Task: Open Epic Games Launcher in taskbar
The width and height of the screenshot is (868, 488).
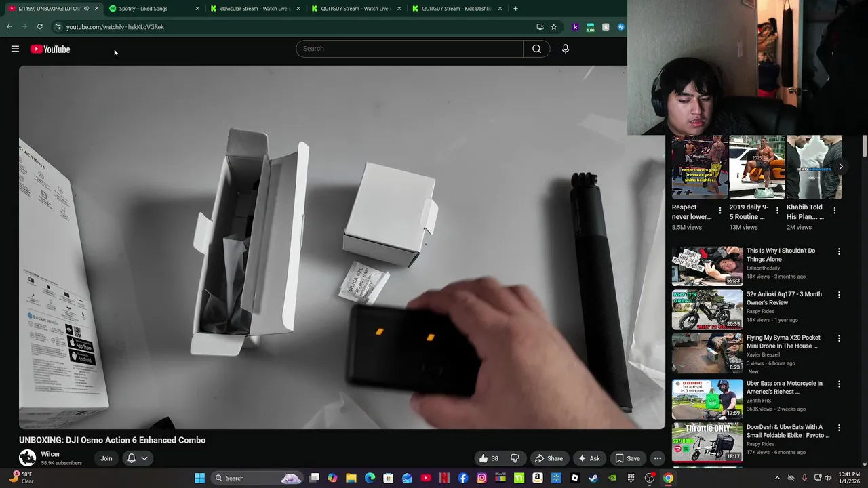Action: tap(631, 478)
